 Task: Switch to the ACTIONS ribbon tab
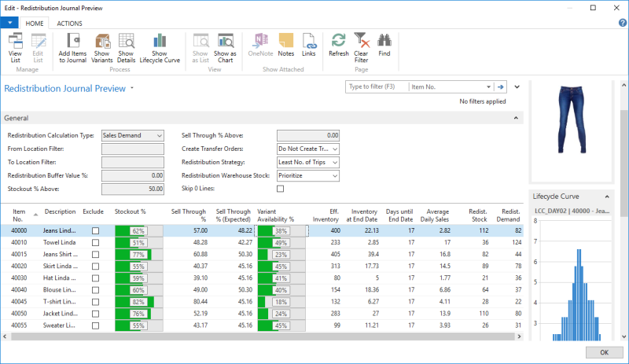69,24
